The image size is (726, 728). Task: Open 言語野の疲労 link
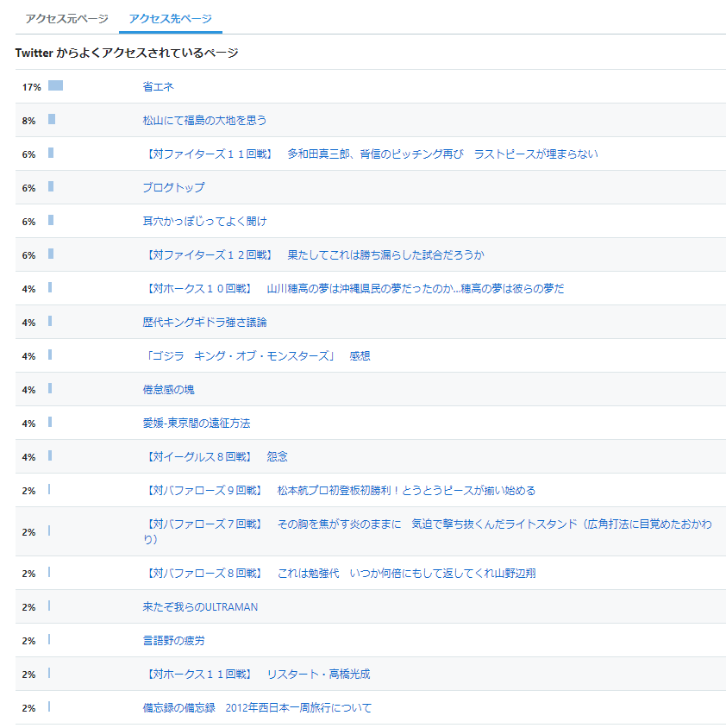(173, 641)
